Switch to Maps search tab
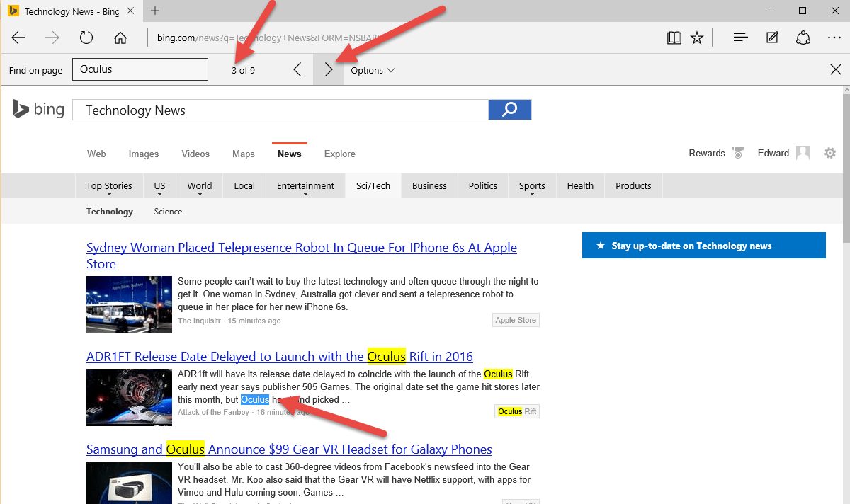The image size is (850, 504). 244,154
